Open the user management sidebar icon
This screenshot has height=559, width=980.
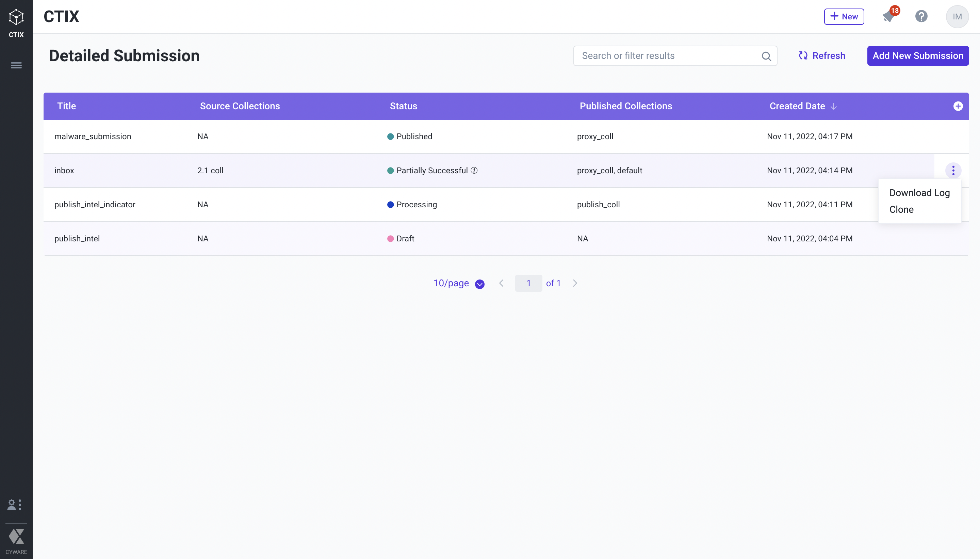[15, 505]
